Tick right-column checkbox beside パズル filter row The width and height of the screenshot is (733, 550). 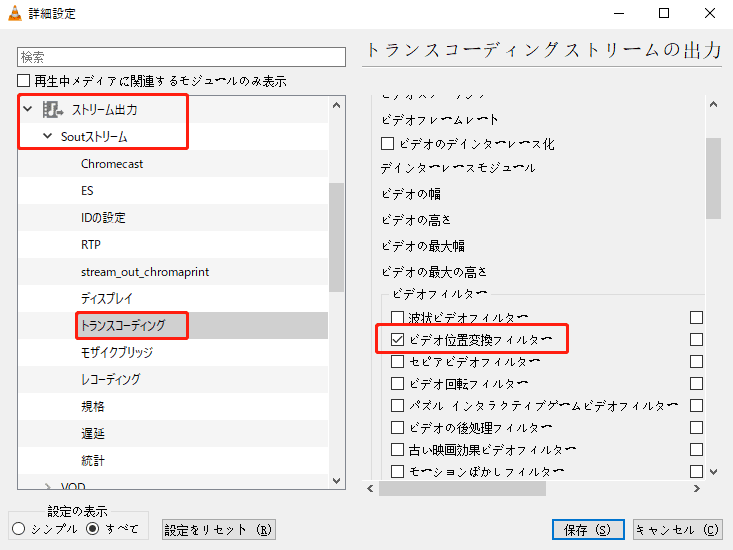(697, 406)
